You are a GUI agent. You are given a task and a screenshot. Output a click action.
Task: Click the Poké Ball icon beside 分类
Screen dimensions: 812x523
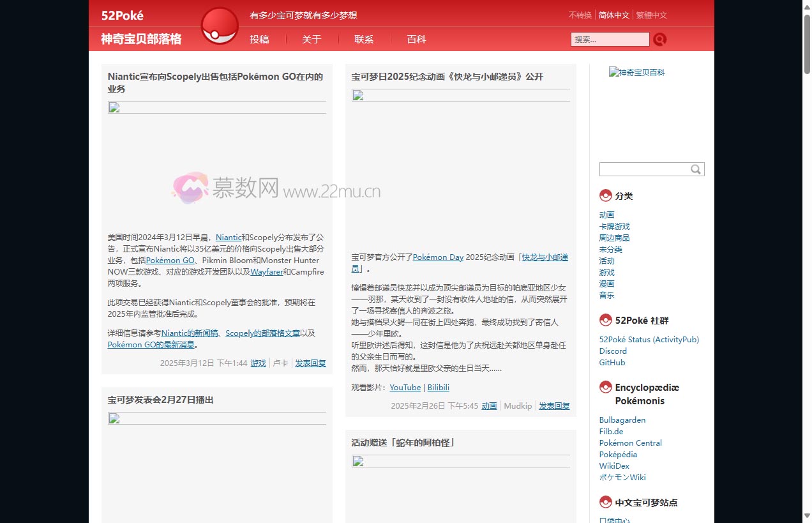click(605, 195)
